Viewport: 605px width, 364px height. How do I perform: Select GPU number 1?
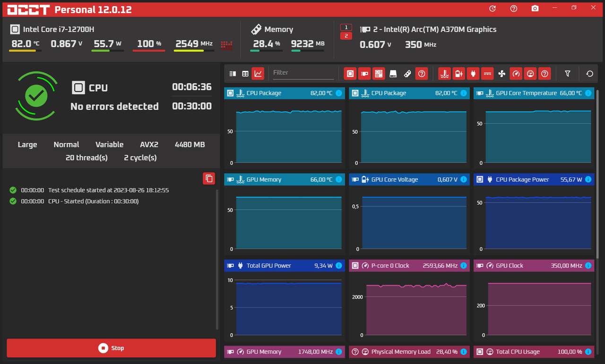tap(346, 27)
